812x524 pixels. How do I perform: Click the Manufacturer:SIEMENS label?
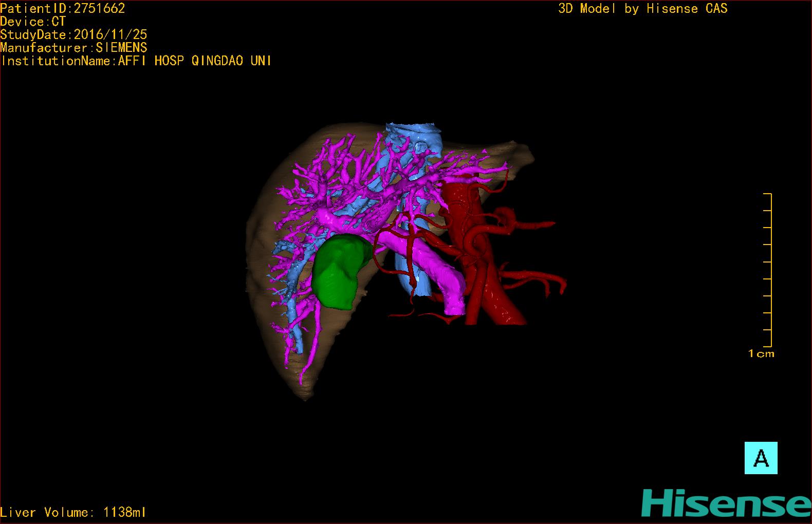coord(73,48)
